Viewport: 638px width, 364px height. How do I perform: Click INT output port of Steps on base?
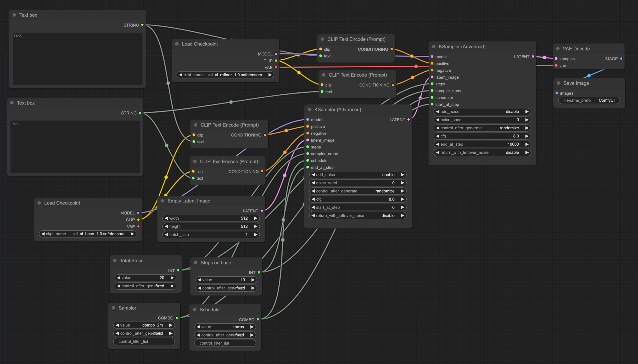259,272
